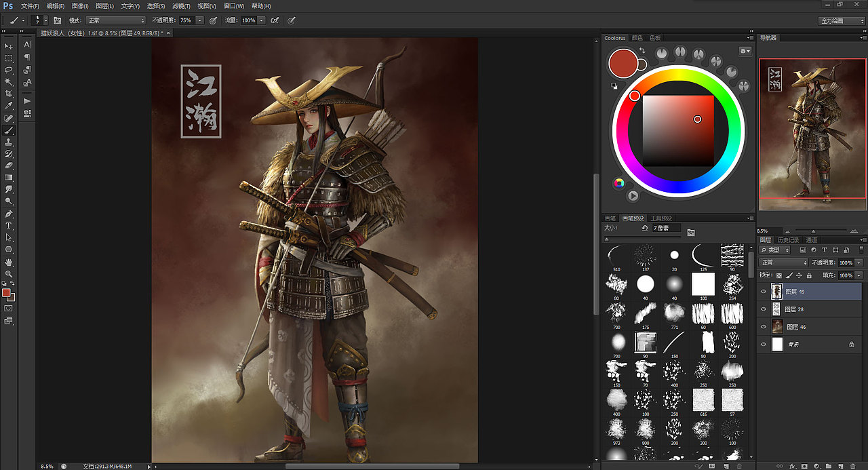Open layer 不透明度 100% dropdown arrow
The width and height of the screenshot is (868, 470).
(859, 262)
